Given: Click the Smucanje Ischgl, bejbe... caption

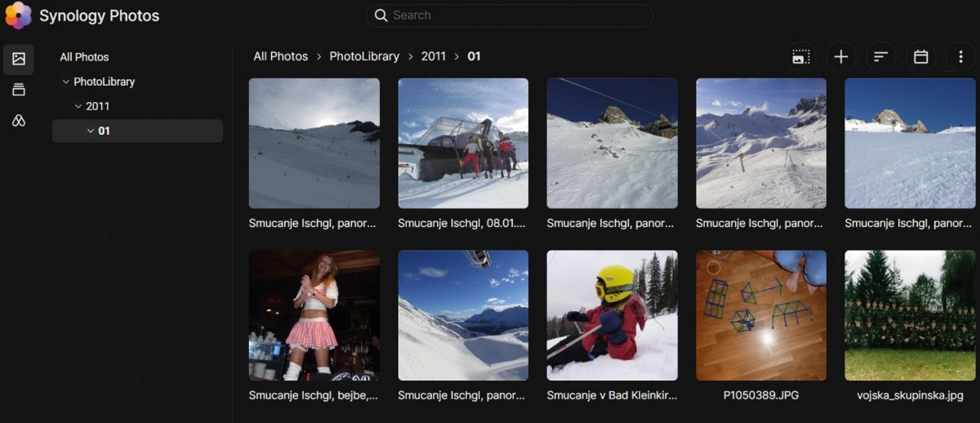Looking at the screenshot, I should pyautogui.click(x=314, y=395).
